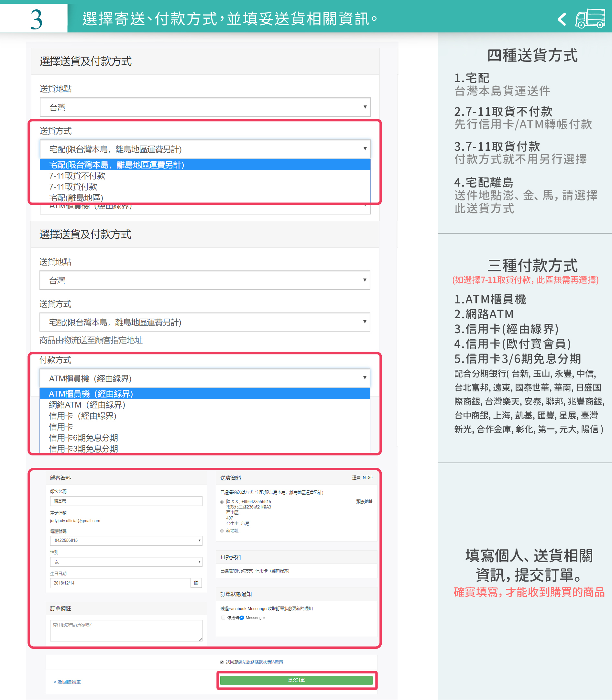
Task: Click the green 提交訂單 button
Action: [296, 680]
